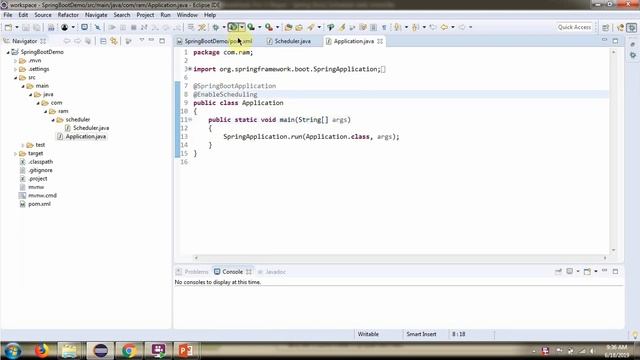Close the Application.java editor tab
Image resolution: width=640 pixels, height=360 pixels.
click(380, 41)
